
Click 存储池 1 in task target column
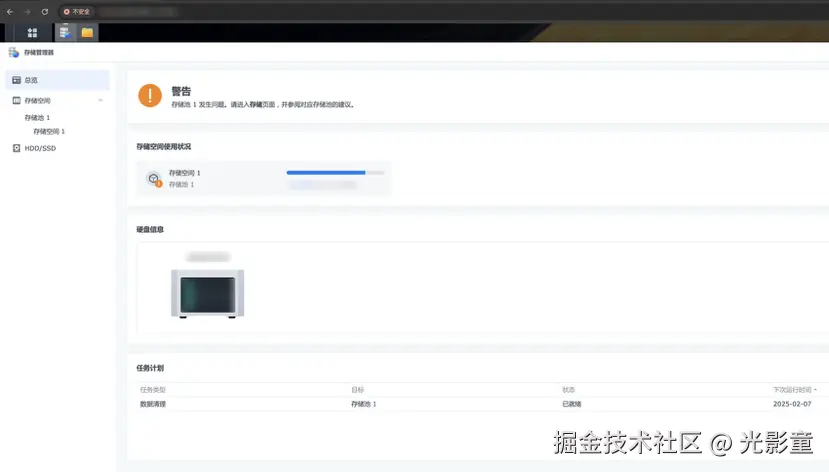[364, 404]
